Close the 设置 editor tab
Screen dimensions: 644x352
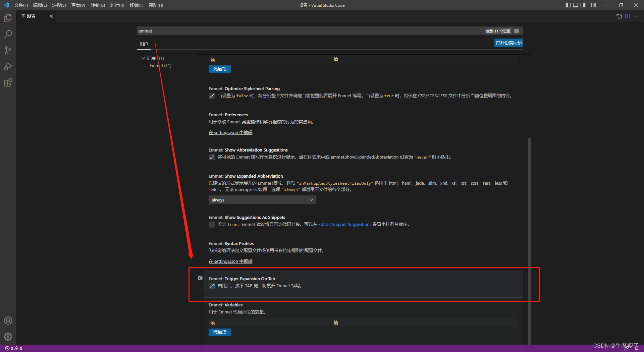click(51, 16)
